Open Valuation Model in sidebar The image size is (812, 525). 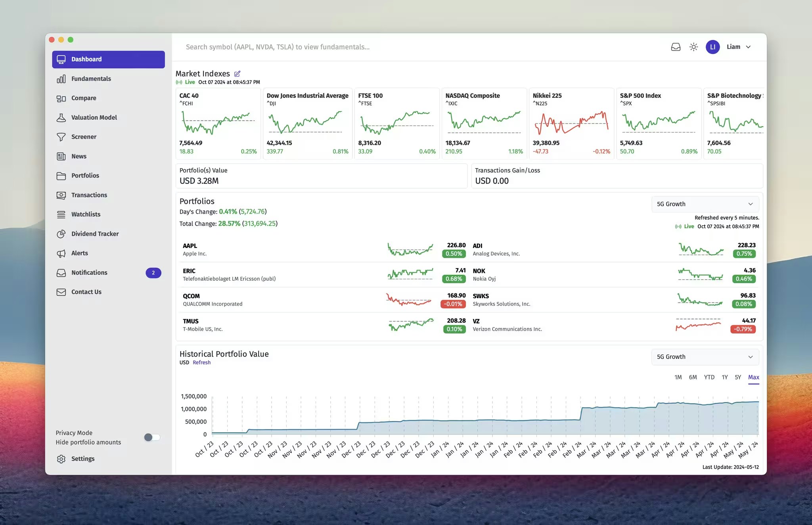108,118
